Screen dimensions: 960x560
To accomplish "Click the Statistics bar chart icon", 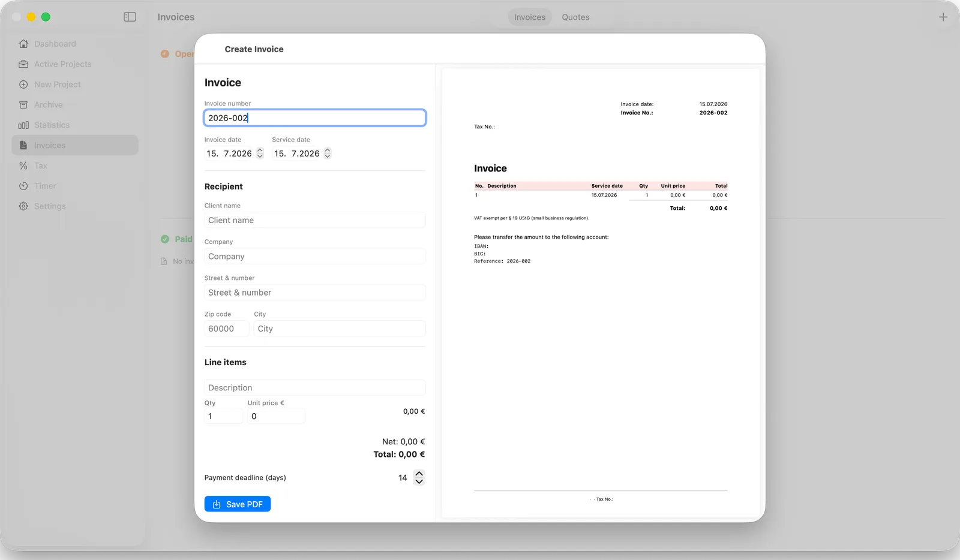I will (x=23, y=125).
